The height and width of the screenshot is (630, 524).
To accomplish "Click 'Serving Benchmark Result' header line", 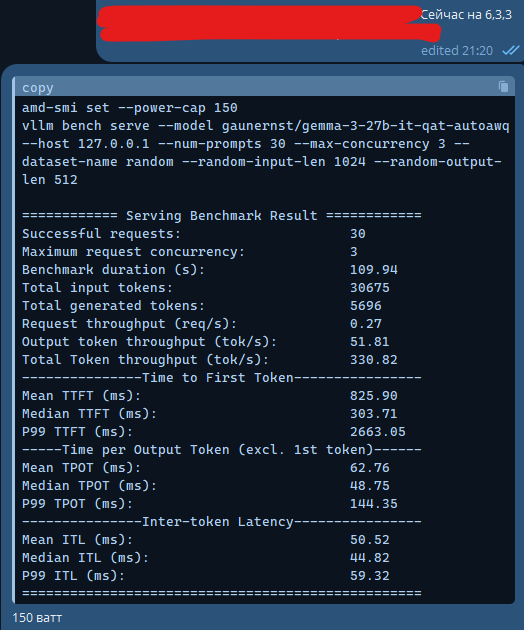I will click(x=221, y=215).
